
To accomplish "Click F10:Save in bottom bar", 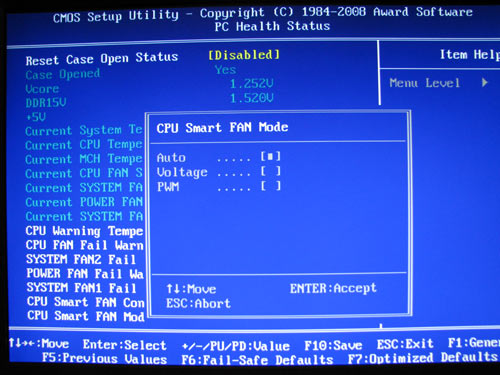I will click(333, 345).
